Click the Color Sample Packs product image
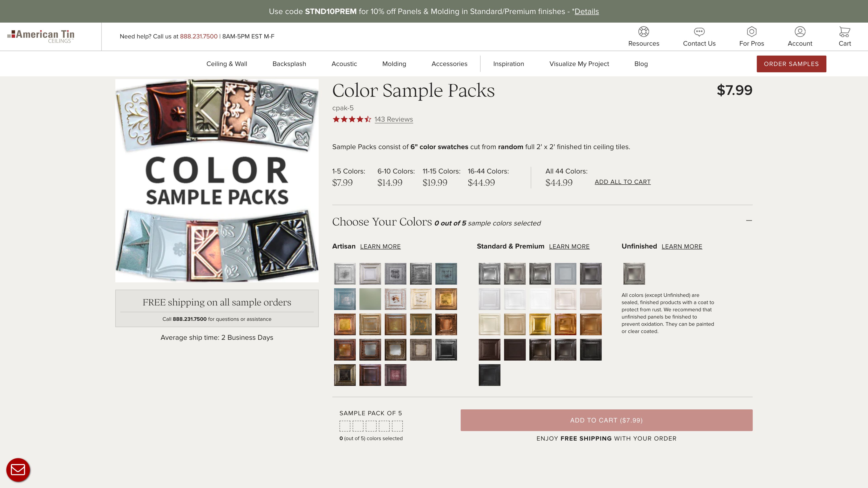 pos(217,180)
